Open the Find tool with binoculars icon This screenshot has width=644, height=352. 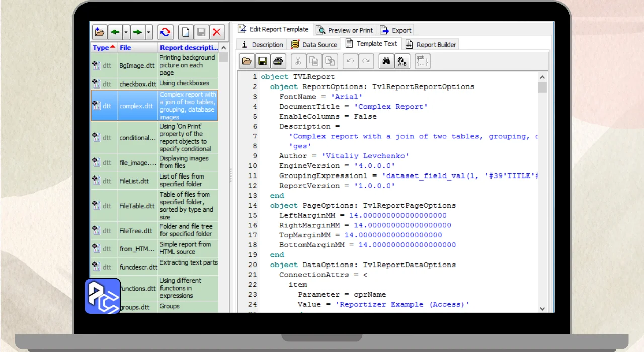click(386, 61)
